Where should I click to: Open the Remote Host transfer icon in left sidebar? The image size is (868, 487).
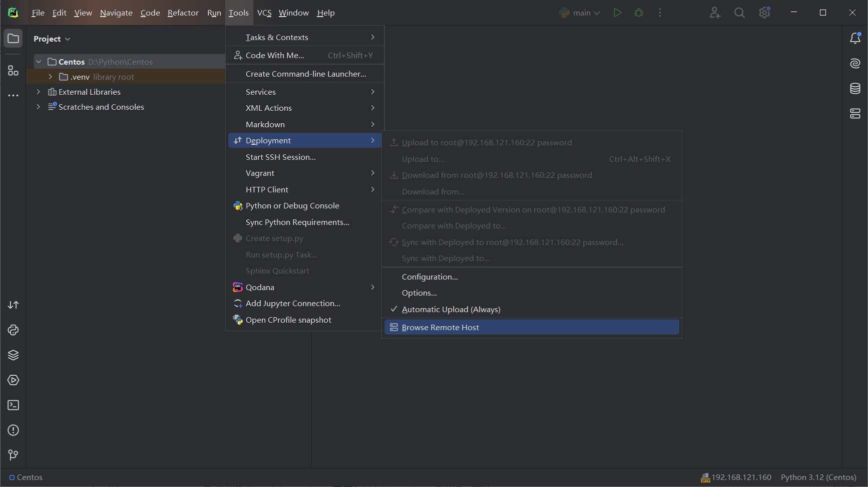pyautogui.click(x=14, y=305)
